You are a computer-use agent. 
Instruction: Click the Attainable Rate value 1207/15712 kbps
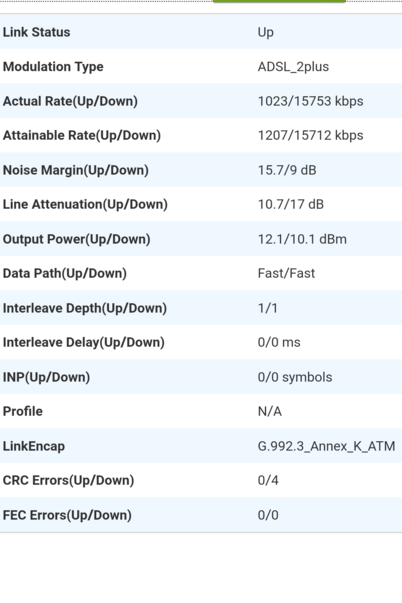click(x=310, y=135)
